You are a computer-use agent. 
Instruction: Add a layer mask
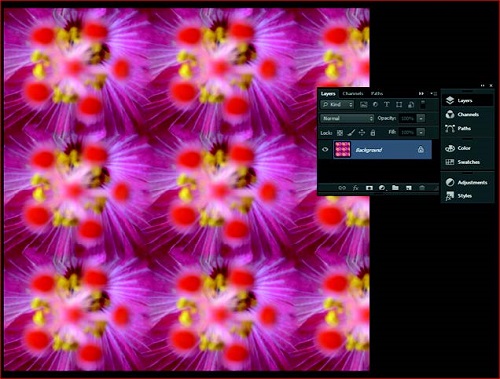click(x=369, y=188)
